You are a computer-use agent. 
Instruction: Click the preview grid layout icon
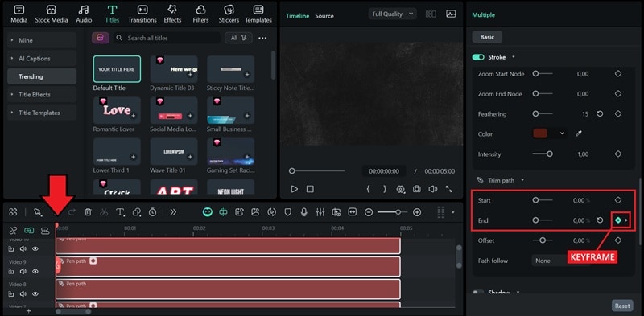coord(431,14)
